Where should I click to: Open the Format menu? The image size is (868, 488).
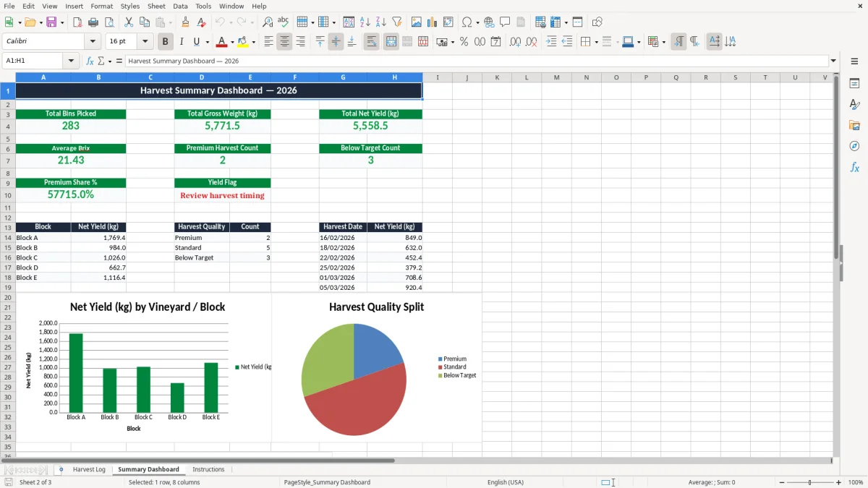tap(101, 6)
